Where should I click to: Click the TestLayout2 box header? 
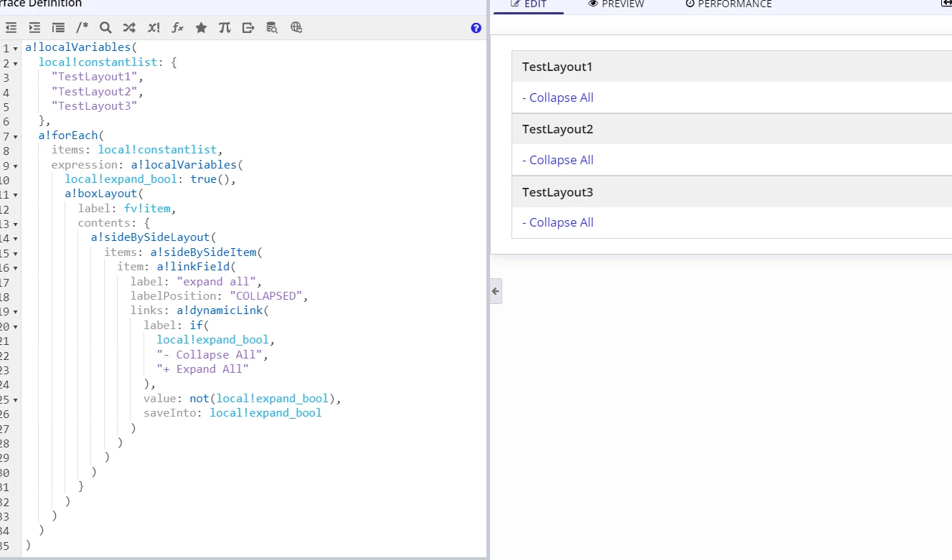click(732, 129)
